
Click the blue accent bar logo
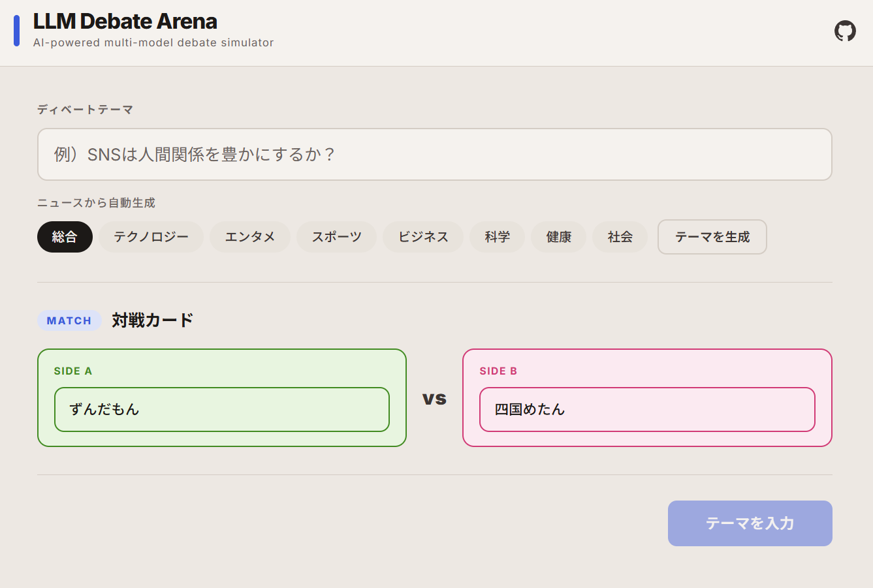point(17,31)
